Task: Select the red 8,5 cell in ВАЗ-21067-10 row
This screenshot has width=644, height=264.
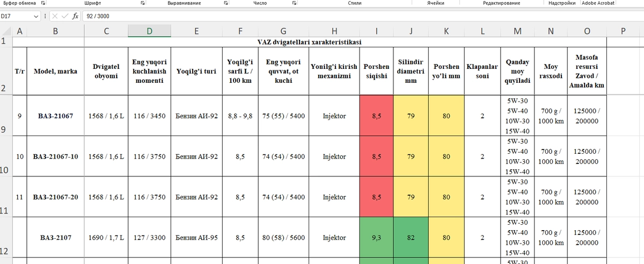Action: point(377,156)
